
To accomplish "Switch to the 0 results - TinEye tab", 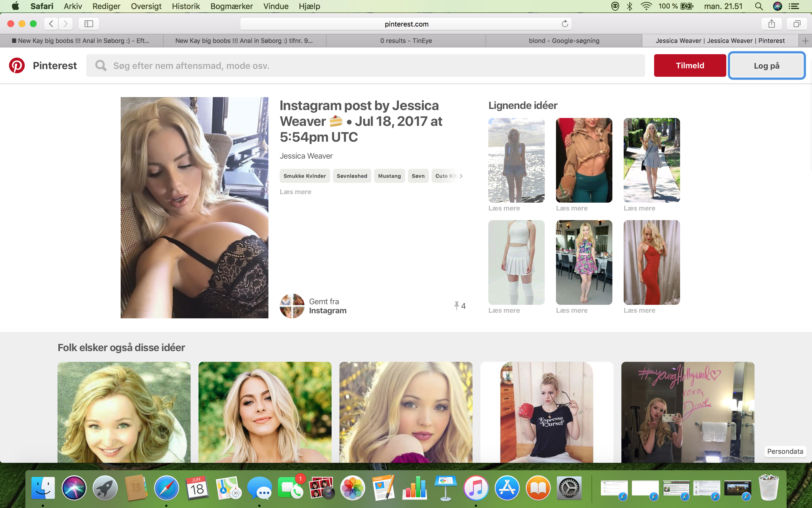I will pyautogui.click(x=406, y=41).
